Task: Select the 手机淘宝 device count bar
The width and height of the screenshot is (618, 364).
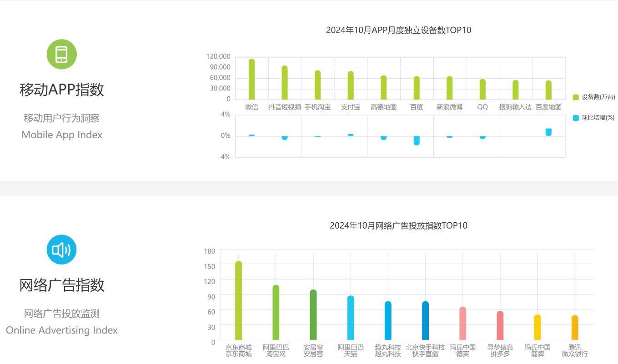Action: click(x=317, y=85)
